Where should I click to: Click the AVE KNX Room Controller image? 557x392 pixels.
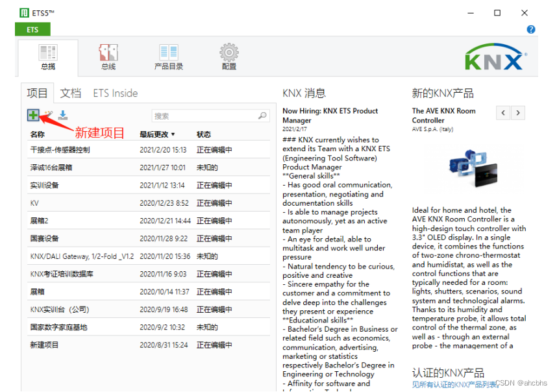(x=473, y=167)
